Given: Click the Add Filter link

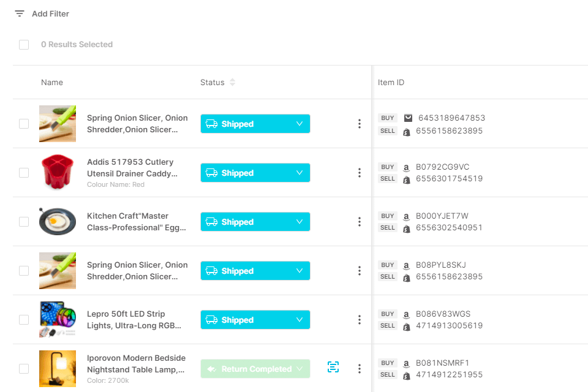Looking at the screenshot, I should pyautogui.click(x=49, y=13).
